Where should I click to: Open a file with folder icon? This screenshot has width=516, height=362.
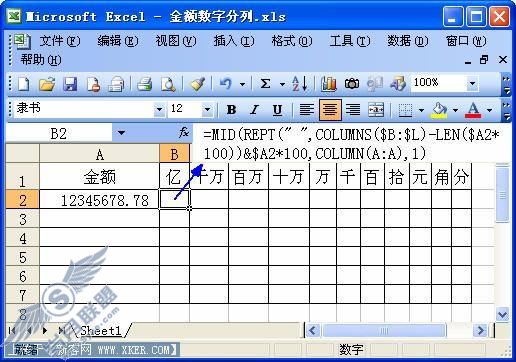(x=47, y=84)
